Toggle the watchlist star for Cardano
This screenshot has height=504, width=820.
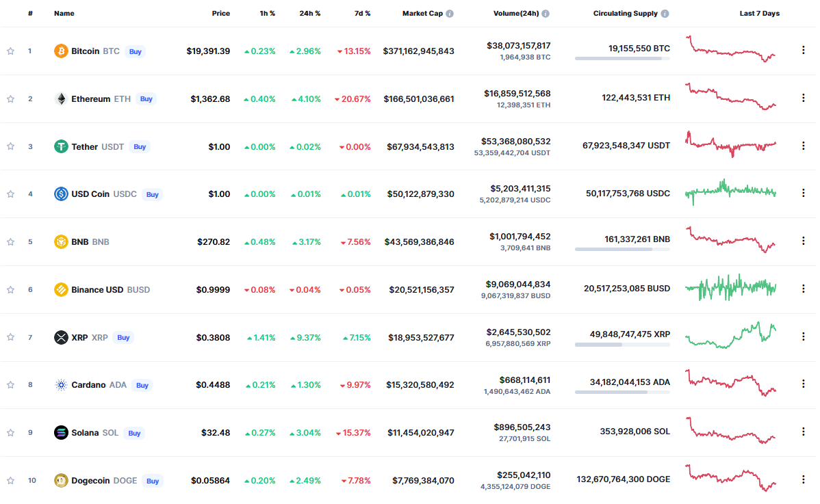click(x=10, y=385)
